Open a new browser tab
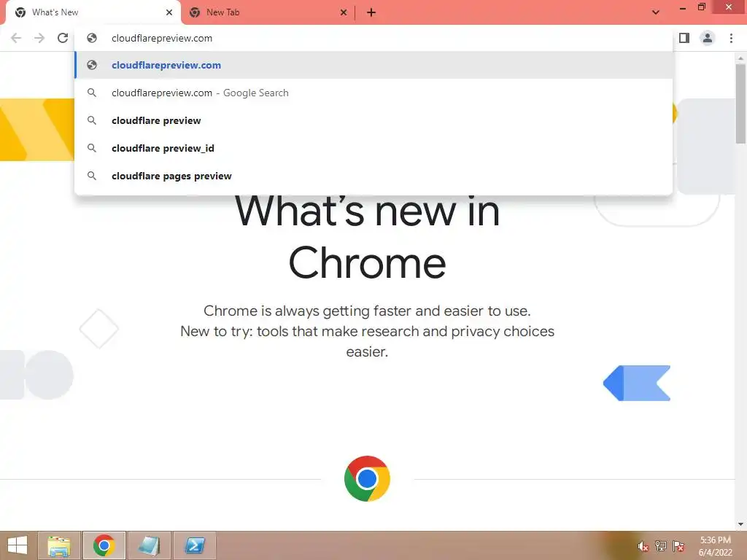This screenshot has height=560, width=747. [x=371, y=12]
